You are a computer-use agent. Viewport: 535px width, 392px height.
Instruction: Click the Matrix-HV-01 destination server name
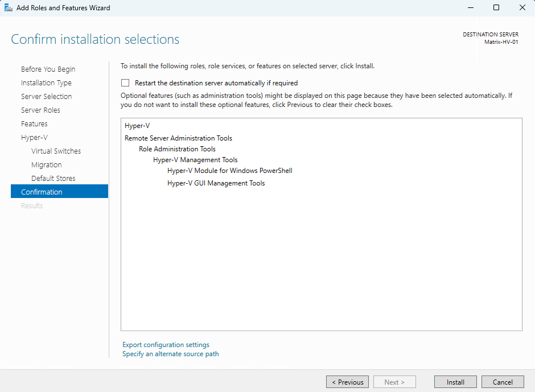pyautogui.click(x=501, y=42)
